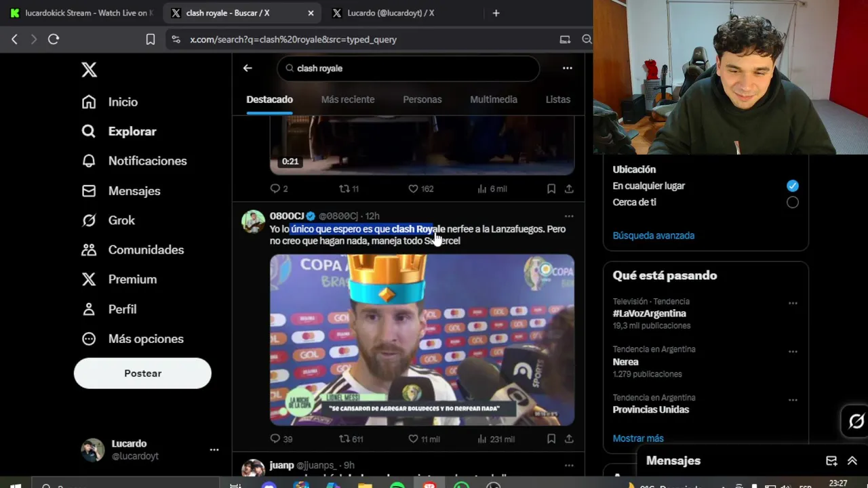
Task: Expand Más opciones menu
Action: 132,338
